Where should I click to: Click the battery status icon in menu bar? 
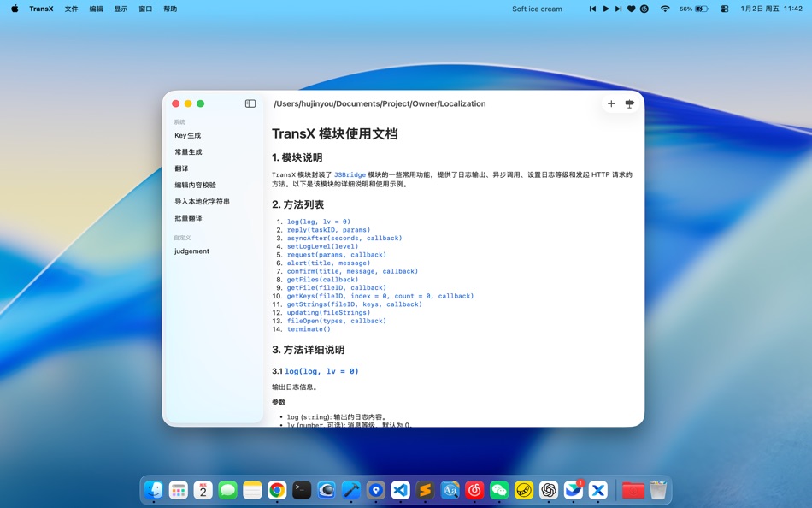pyautogui.click(x=701, y=9)
